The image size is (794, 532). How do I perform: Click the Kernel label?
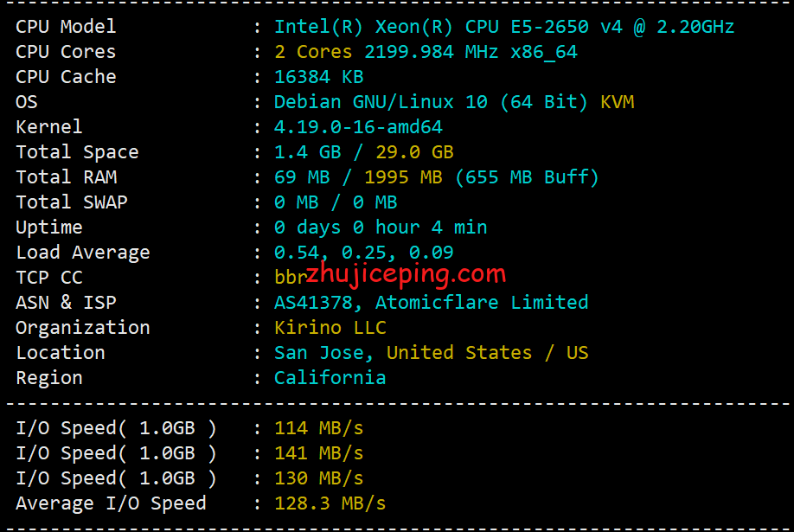pyautogui.click(x=48, y=126)
